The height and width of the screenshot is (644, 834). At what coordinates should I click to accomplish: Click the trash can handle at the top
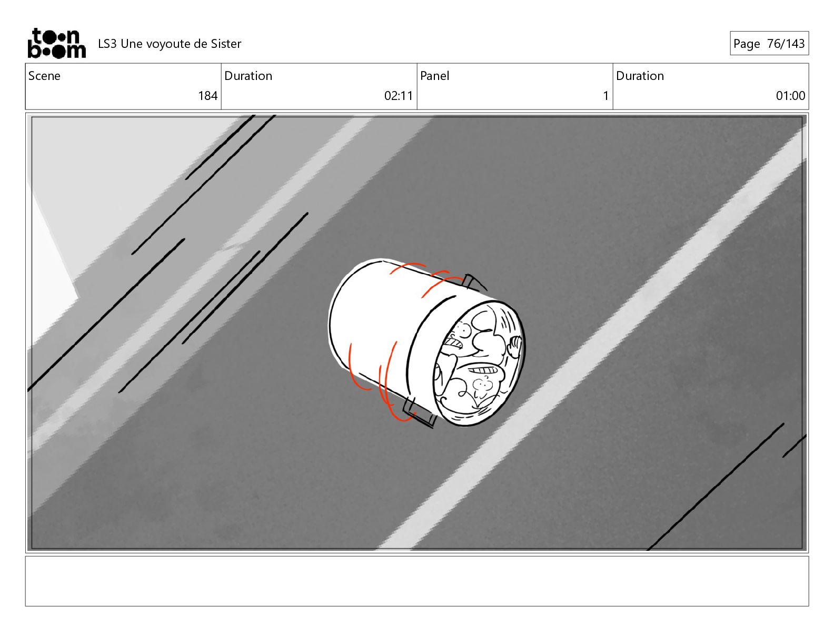(x=474, y=283)
